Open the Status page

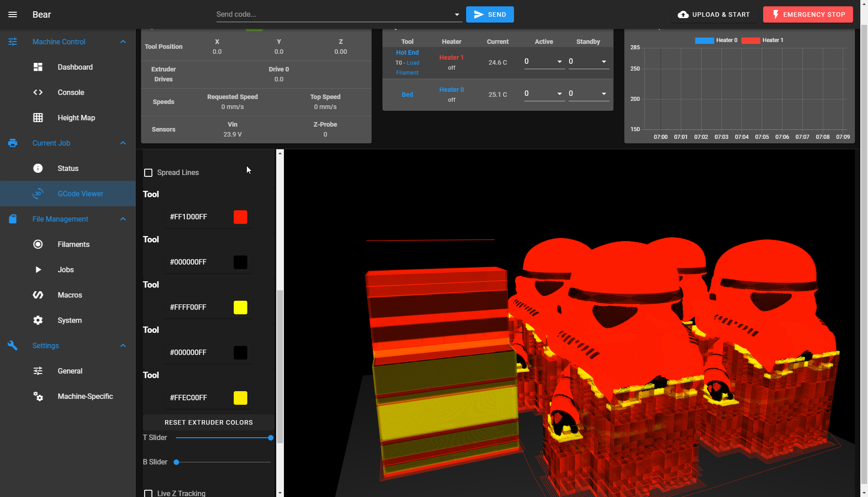[x=68, y=168]
